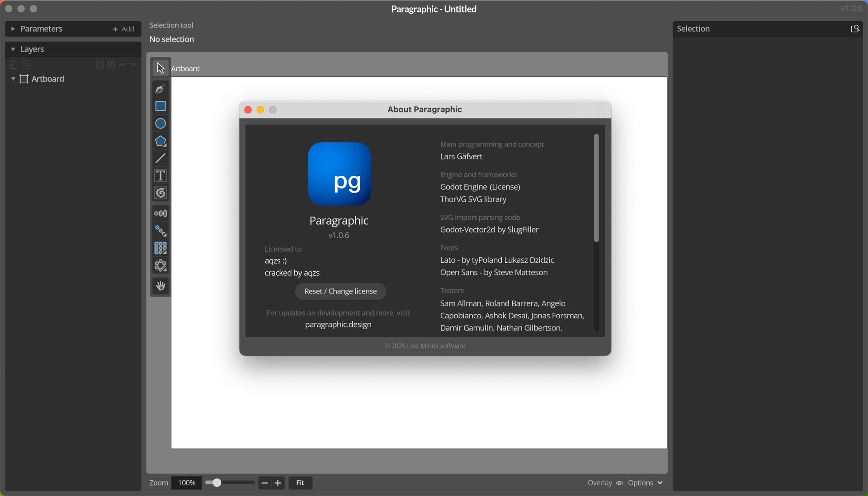Select the Ellipse tool

pyautogui.click(x=160, y=123)
